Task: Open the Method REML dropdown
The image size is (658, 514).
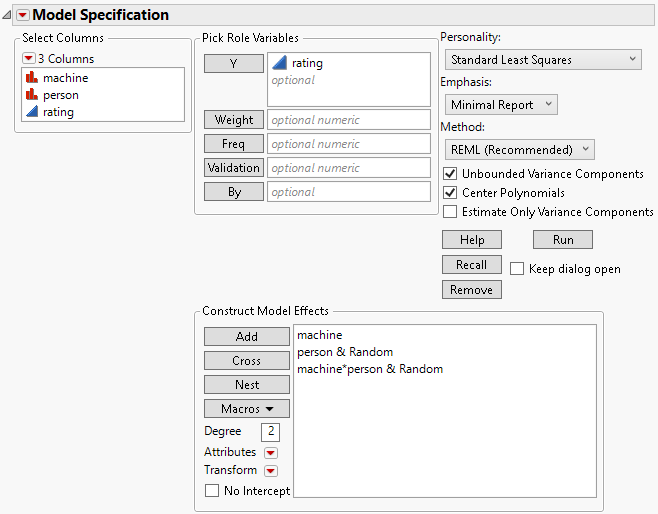Action: coord(520,150)
